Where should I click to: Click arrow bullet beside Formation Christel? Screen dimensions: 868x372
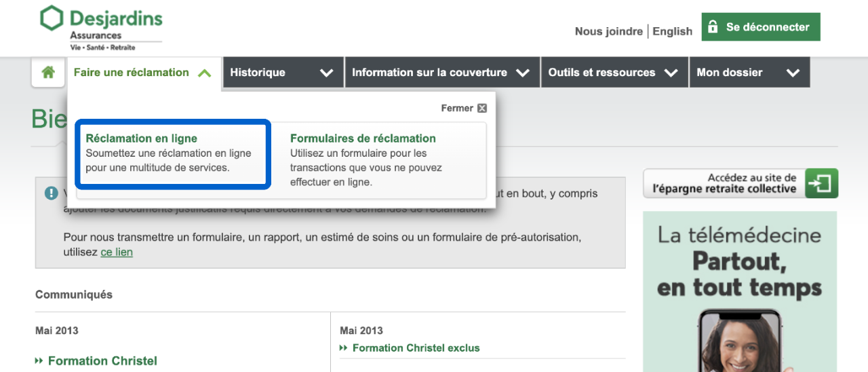click(39, 361)
